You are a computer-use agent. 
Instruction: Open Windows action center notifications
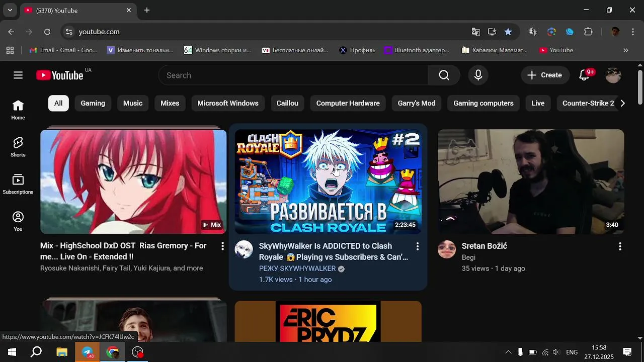tap(627, 352)
